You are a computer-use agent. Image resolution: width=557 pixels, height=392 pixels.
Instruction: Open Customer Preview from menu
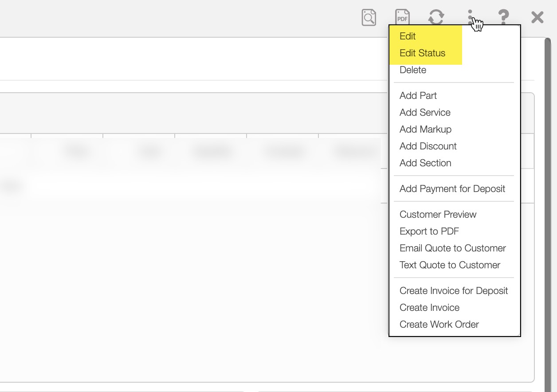[438, 215]
